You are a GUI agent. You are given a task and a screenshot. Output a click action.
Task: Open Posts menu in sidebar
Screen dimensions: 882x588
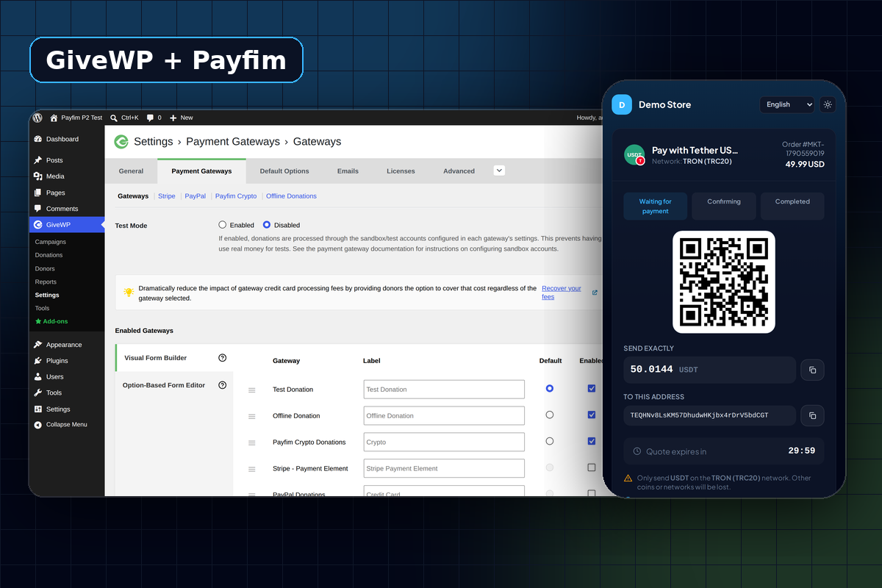[x=49, y=160]
